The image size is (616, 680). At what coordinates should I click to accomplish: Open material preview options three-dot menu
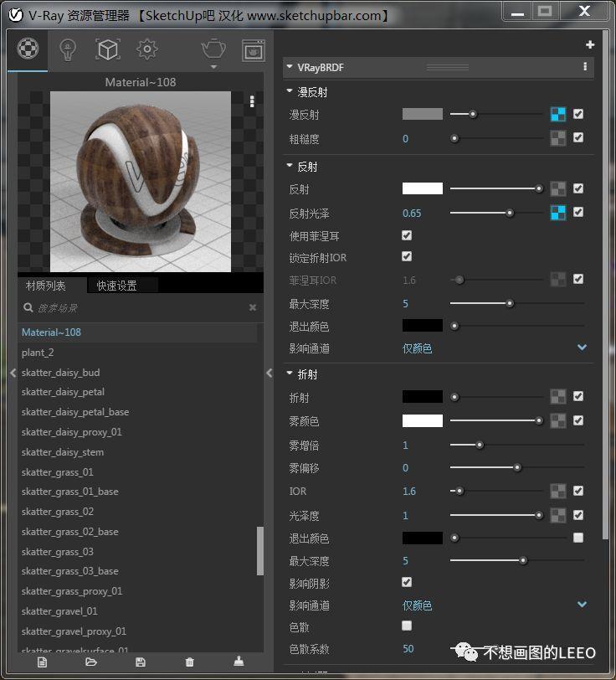pos(252,101)
